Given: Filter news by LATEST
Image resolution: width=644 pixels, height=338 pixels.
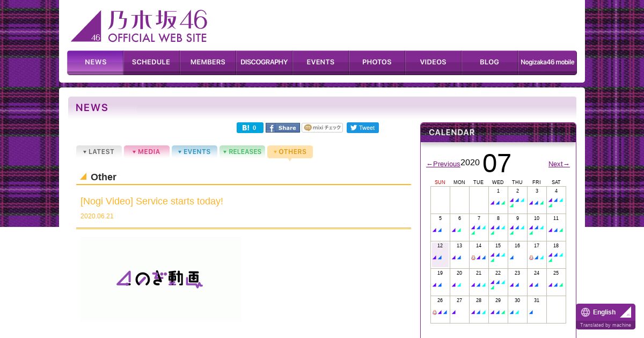Looking at the screenshot, I should click(x=99, y=152).
